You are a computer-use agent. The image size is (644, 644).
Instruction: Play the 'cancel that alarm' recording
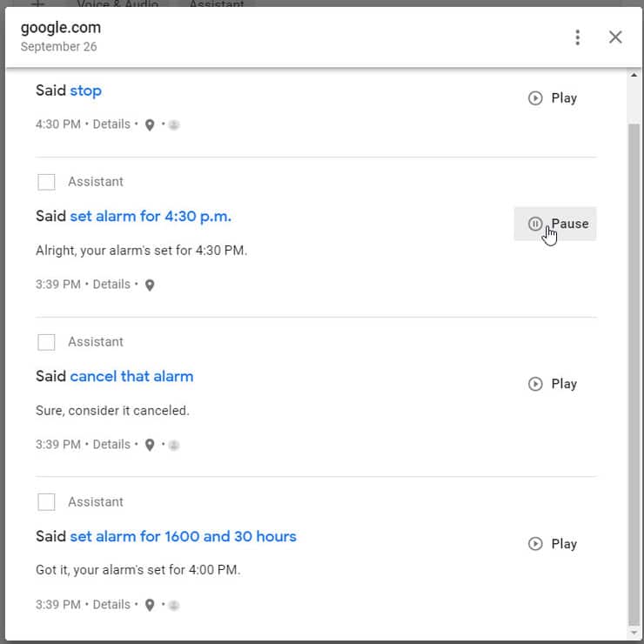553,384
